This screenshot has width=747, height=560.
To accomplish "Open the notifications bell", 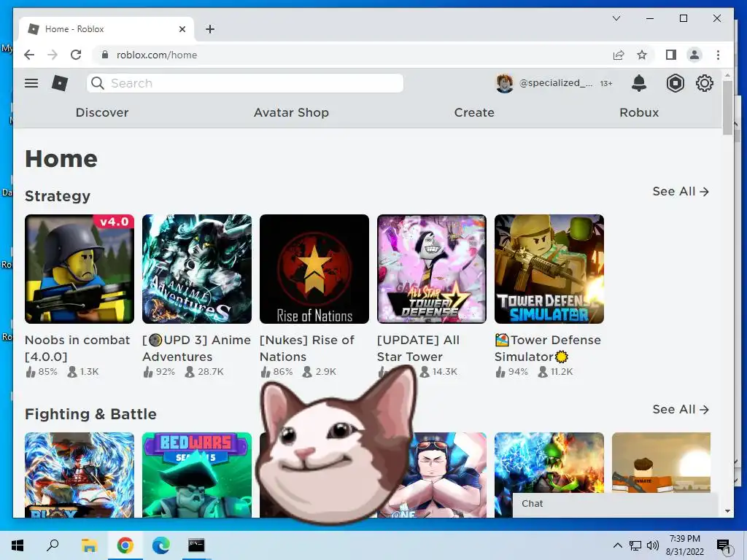I will 639,83.
